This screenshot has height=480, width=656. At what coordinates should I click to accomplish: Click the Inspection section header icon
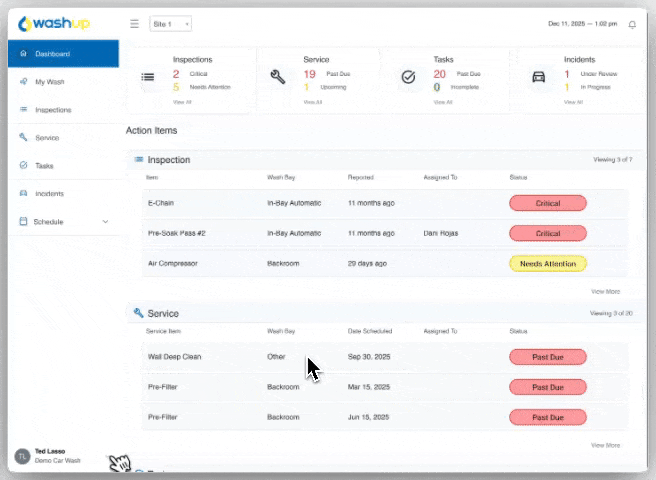[138, 159]
